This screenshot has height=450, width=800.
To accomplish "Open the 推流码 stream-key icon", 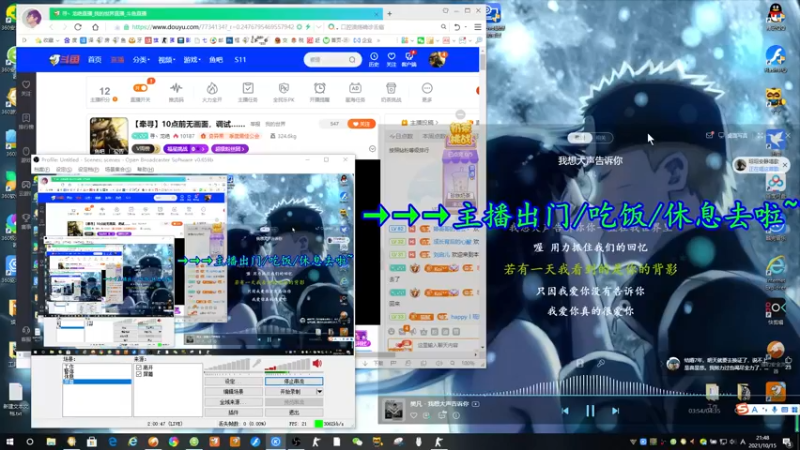I will (176, 88).
